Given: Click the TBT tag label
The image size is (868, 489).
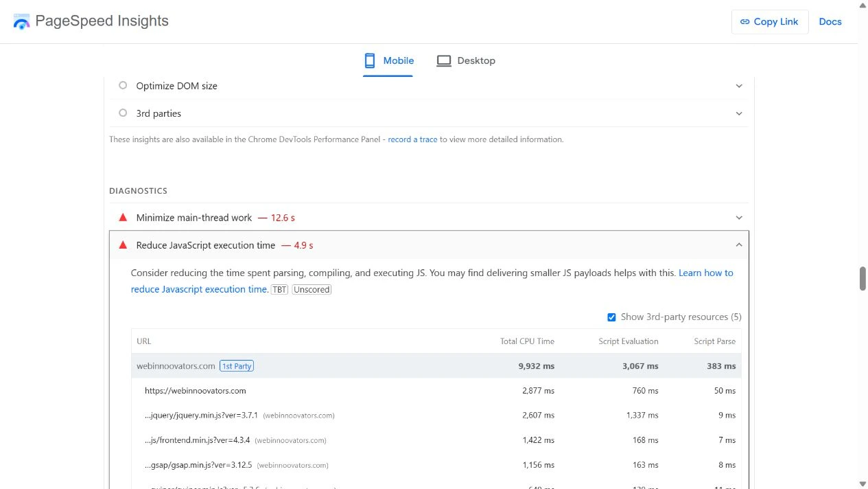Looking at the screenshot, I should (279, 290).
